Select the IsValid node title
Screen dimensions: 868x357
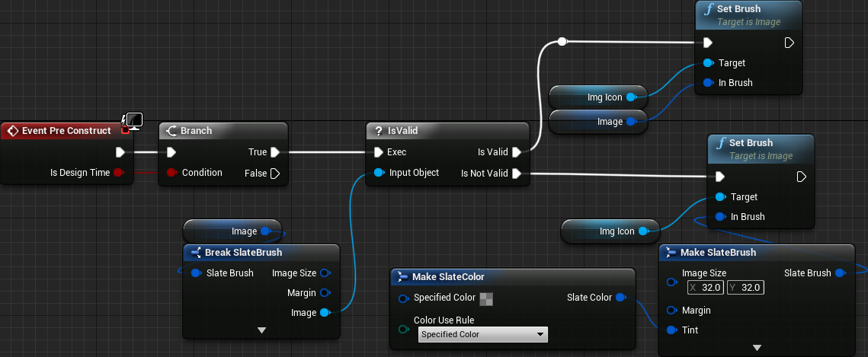402,131
